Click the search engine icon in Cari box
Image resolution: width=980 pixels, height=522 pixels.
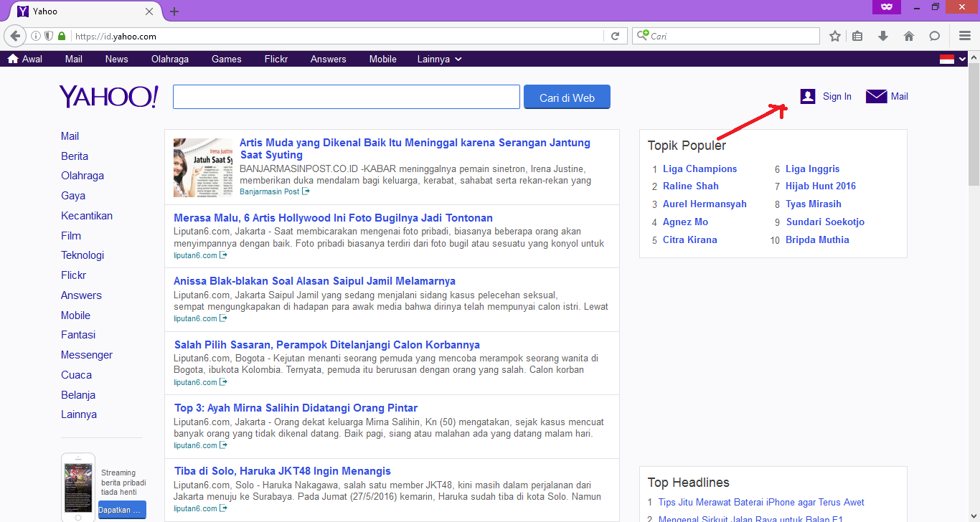tap(642, 35)
